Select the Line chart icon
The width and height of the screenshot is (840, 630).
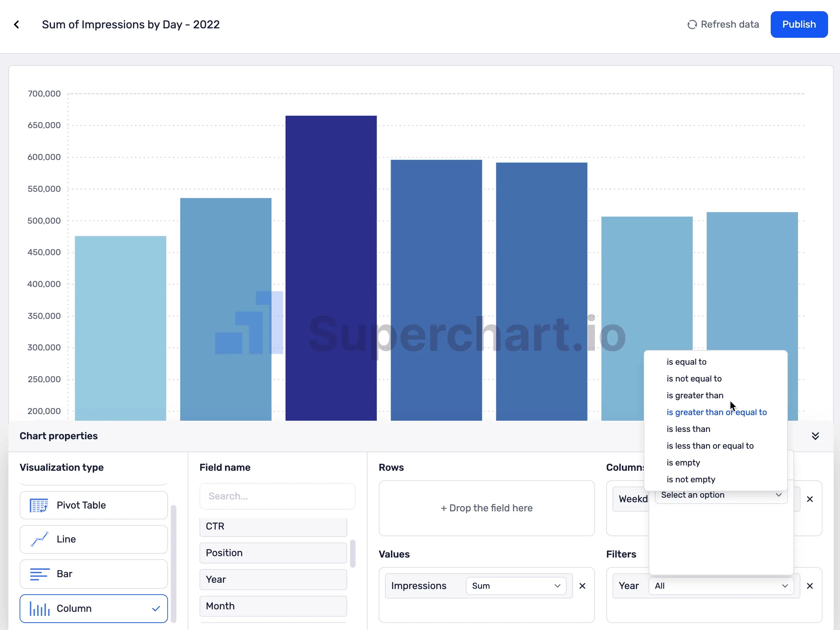[39, 539]
